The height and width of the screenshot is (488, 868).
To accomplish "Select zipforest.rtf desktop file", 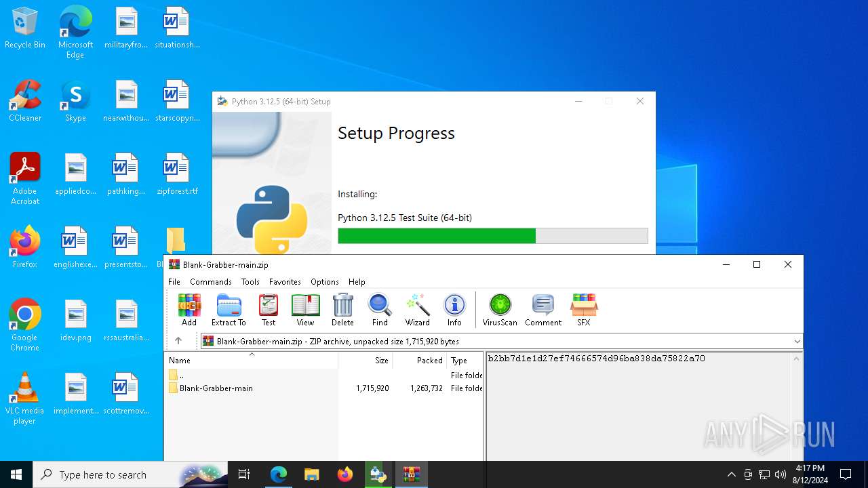I will 177,175.
